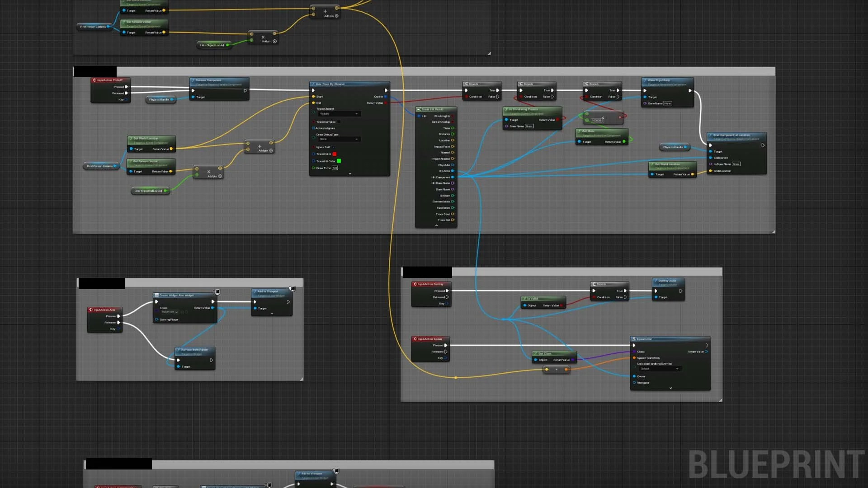The image size is (868, 488).
Task: Collapse the Break Hit Result node pins
Action: (436, 225)
